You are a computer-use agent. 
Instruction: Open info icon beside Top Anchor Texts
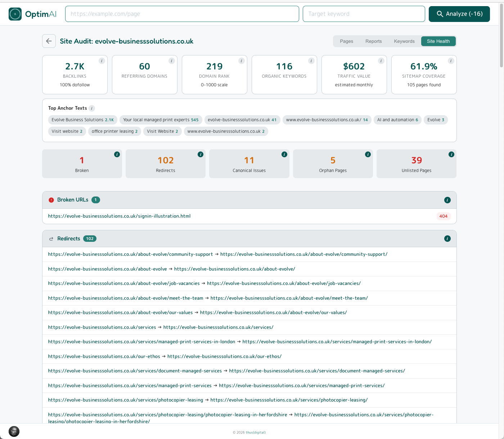(92, 108)
